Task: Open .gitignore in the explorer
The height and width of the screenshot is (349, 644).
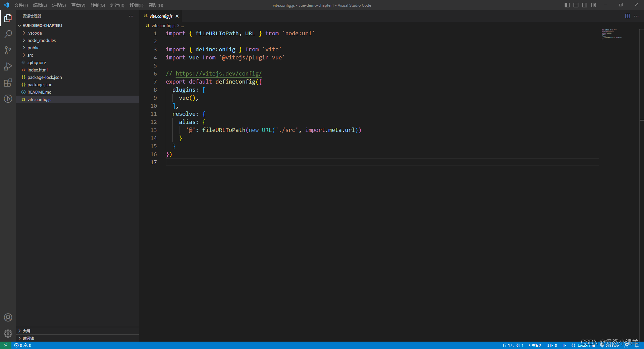Action: coord(77,62)
